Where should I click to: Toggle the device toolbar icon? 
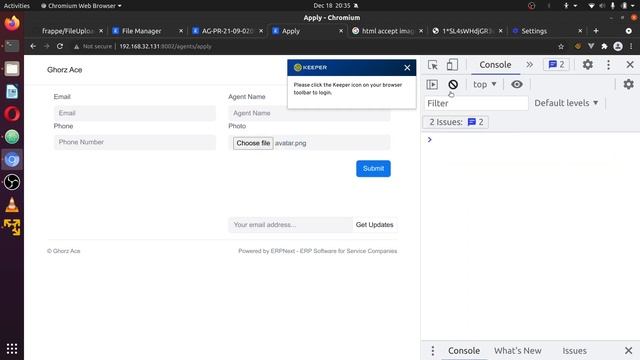pyautogui.click(x=452, y=64)
